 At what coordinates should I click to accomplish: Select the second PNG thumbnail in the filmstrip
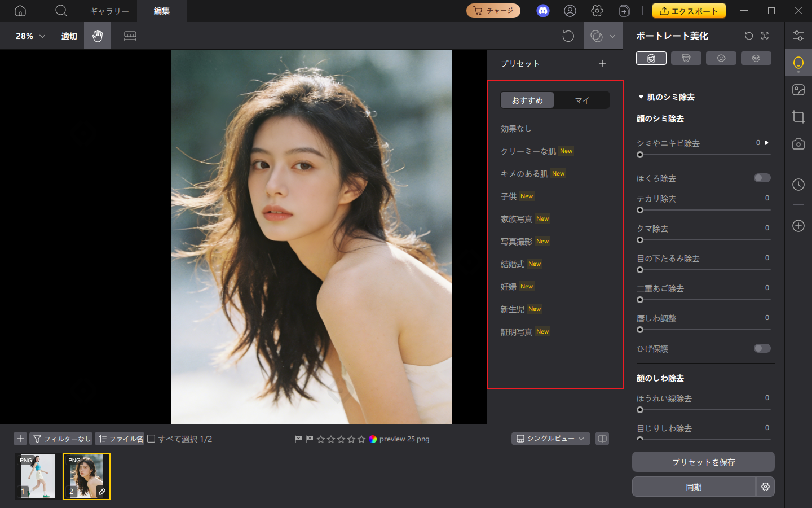[86, 476]
